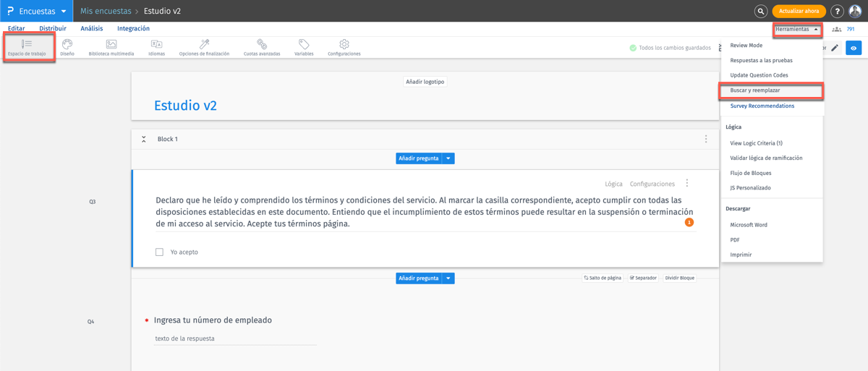Open arrow beside top Añadir pregunta
Viewport: 868px width, 371px height.
coord(448,158)
